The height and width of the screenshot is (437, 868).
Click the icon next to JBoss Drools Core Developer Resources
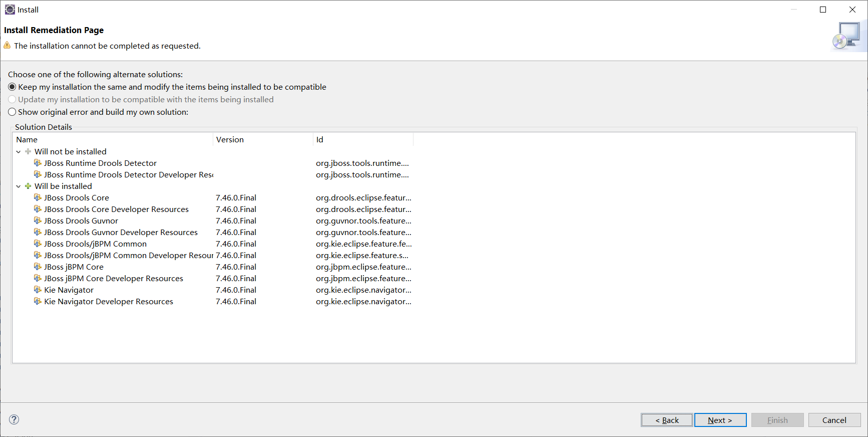click(x=38, y=209)
